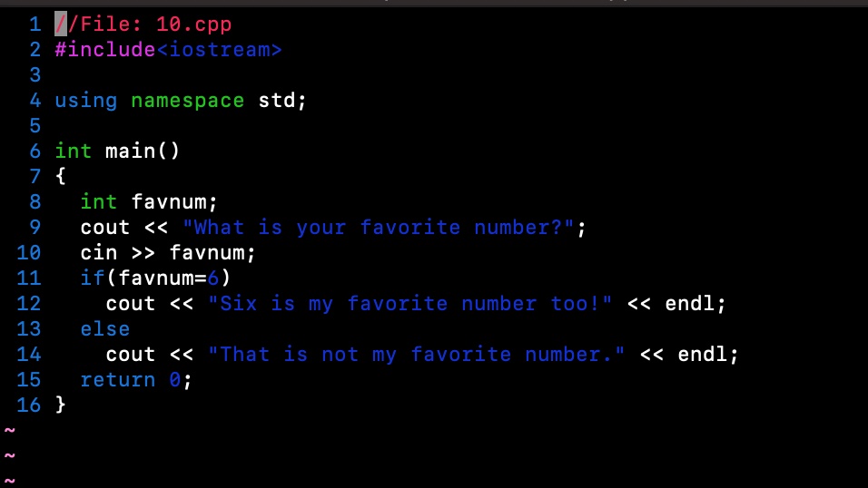Click the number 6 in the if condition
The image size is (868, 488).
213,278
